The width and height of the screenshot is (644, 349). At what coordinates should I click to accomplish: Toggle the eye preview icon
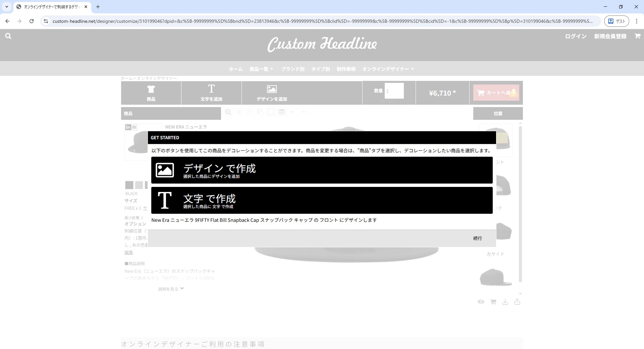click(x=481, y=302)
